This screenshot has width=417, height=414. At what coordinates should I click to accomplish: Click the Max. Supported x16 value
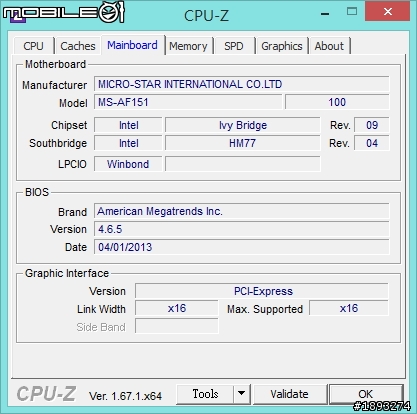point(349,308)
